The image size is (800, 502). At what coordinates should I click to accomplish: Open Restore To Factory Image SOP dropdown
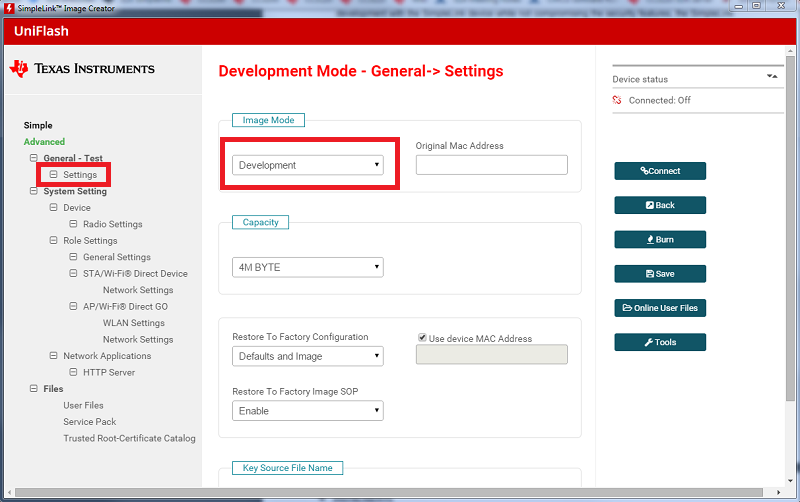click(x=308, y=410)
